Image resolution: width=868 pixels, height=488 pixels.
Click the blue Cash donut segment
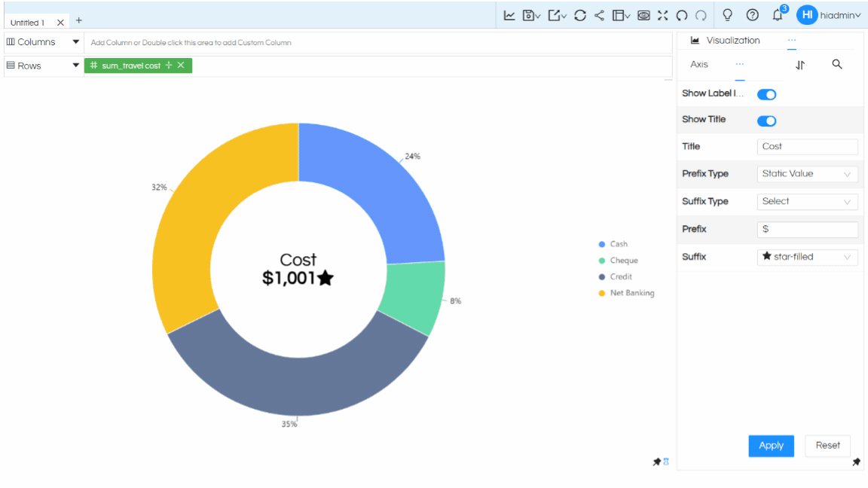pos(382,191)
